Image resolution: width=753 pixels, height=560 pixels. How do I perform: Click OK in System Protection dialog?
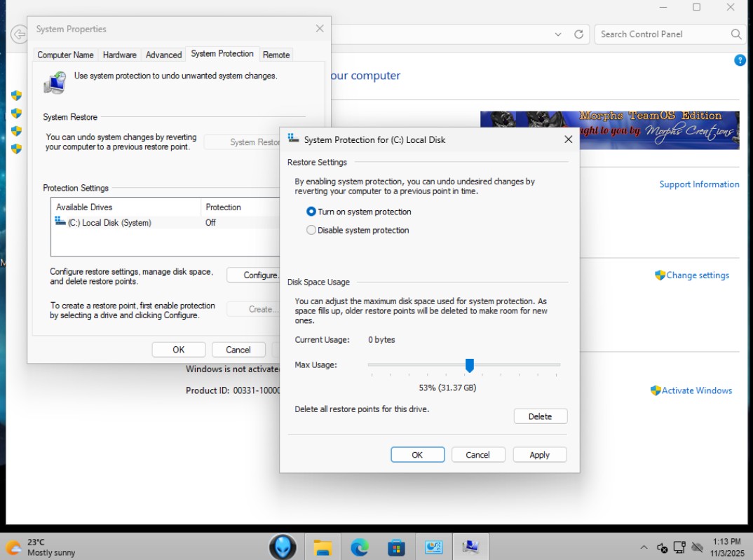417,455
